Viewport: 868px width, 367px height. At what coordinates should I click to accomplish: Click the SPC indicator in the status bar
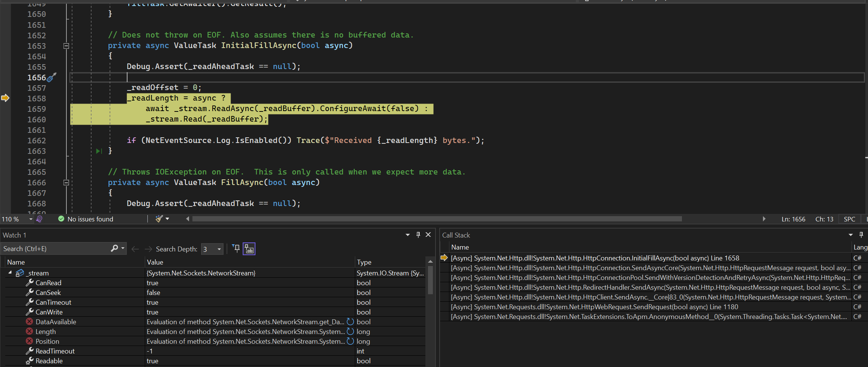pos(849,219)
